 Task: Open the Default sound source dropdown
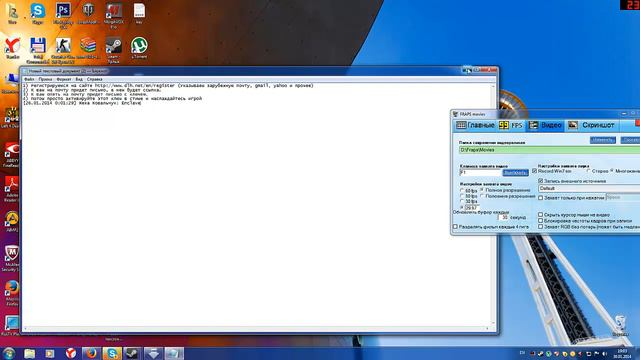tap(589, 189)
